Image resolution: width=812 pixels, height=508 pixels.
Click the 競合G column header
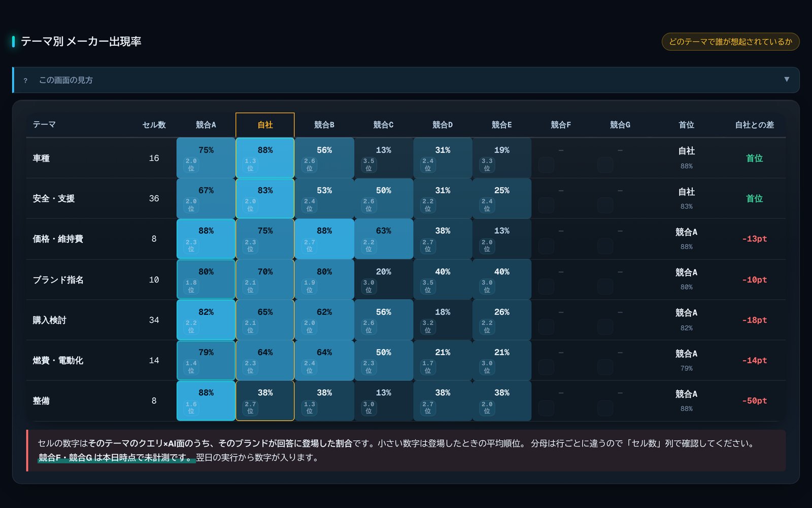(x=620, y=125)
